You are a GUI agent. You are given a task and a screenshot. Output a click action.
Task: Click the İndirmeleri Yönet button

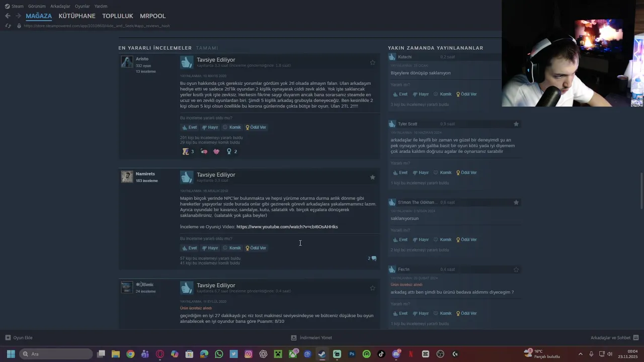[x=311, y=338]
